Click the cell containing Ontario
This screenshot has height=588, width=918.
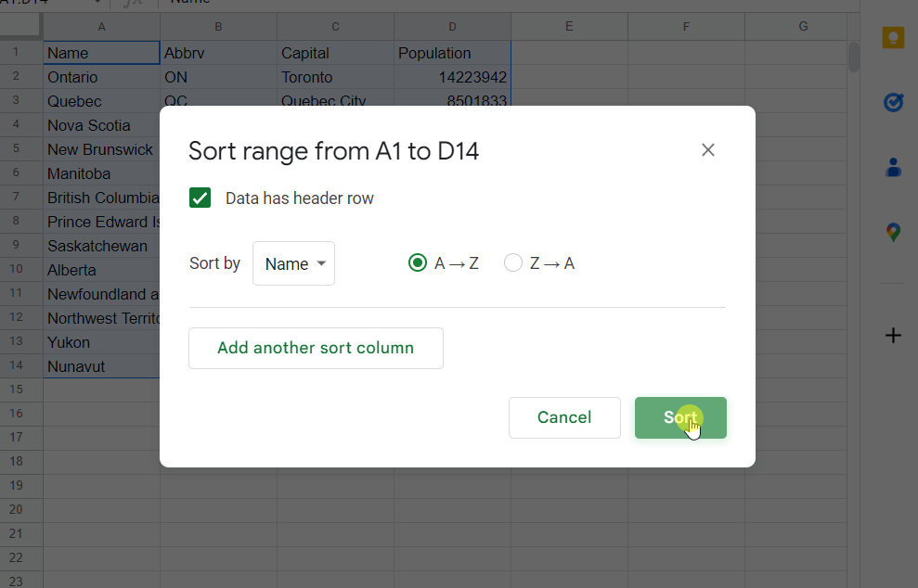[101, 77]
